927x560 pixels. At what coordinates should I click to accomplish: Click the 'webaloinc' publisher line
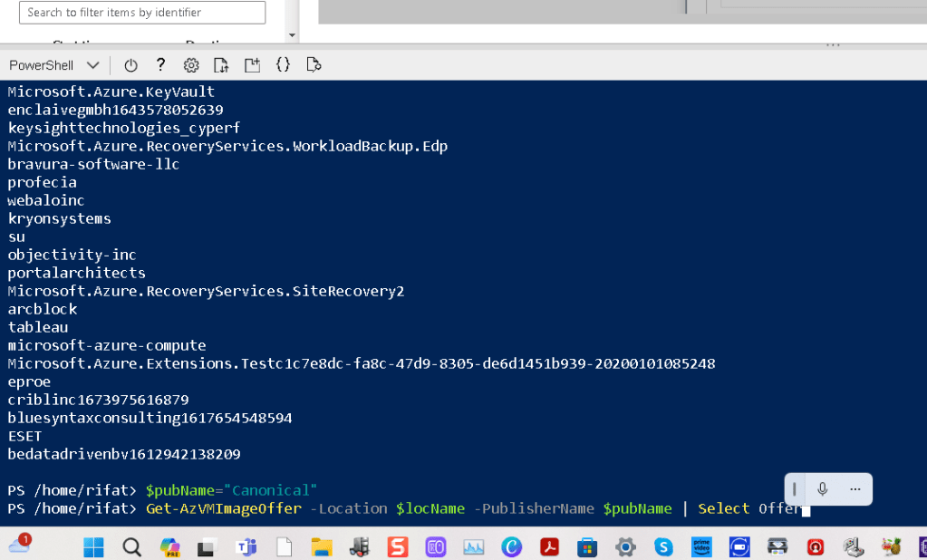pyautogui.click(x=46, y=200)
